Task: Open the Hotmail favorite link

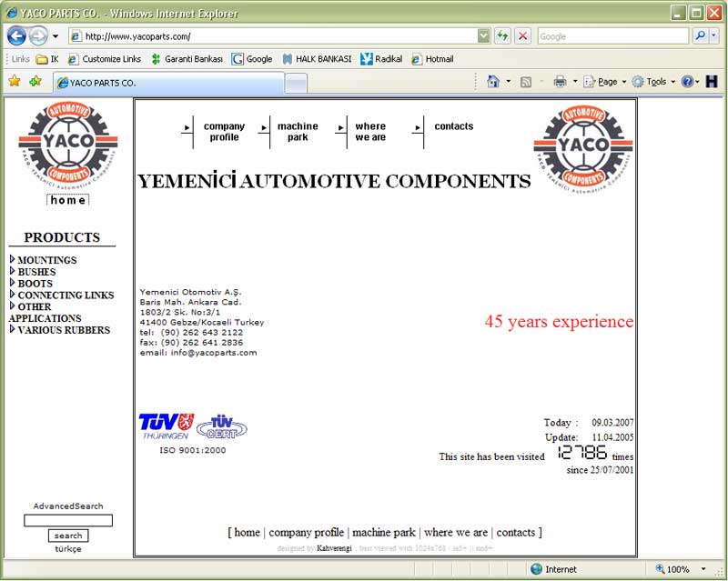Action: (433, 59)
